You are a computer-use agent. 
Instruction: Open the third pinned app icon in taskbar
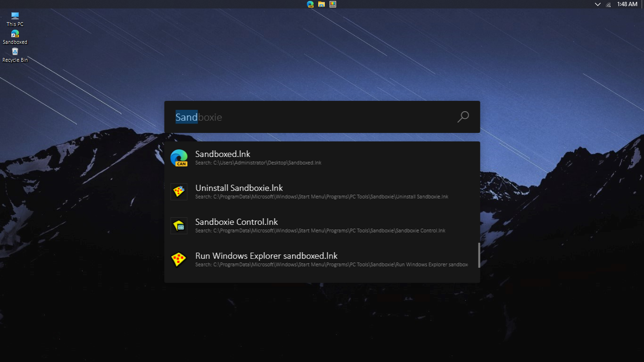pos(333,4)
